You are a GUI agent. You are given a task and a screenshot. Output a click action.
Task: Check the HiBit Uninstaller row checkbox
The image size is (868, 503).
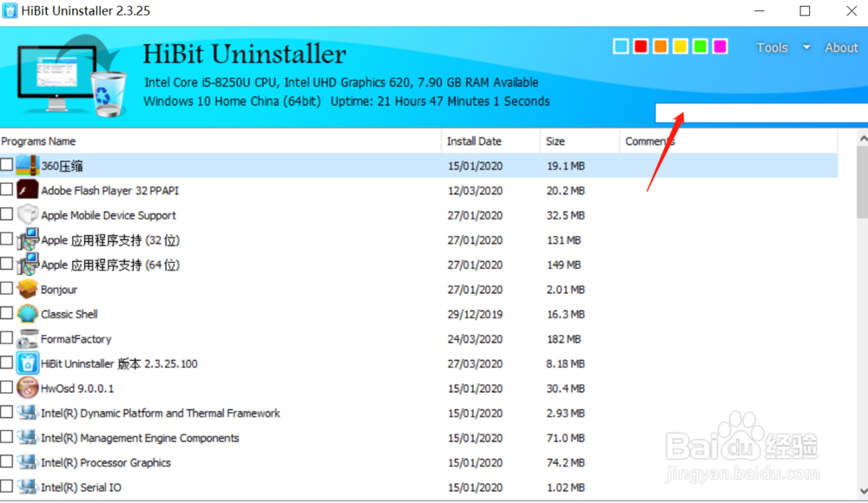click(x=7, y=363)
